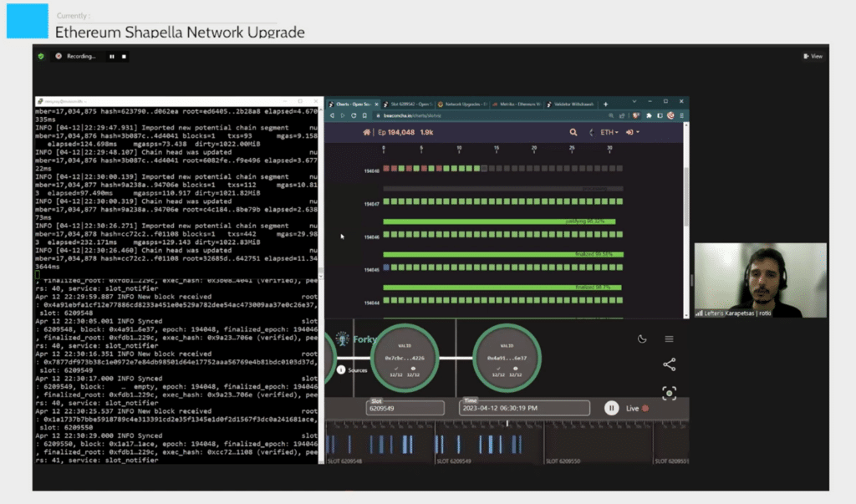The height and width of the screenshot is (504, 856).
Task: Pause Forky live playback
Action: click(611, 408)
